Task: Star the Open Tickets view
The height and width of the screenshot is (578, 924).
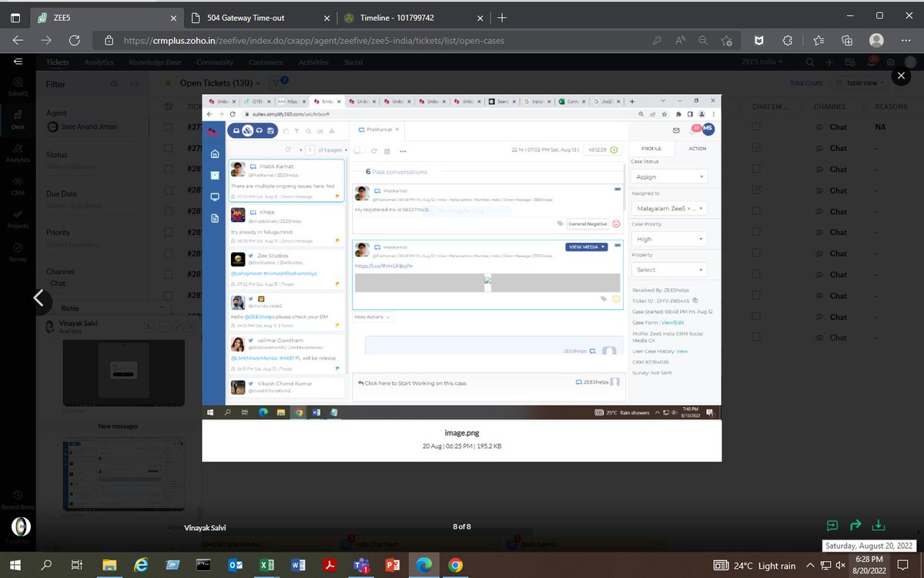Action: [x=169, y=83]
